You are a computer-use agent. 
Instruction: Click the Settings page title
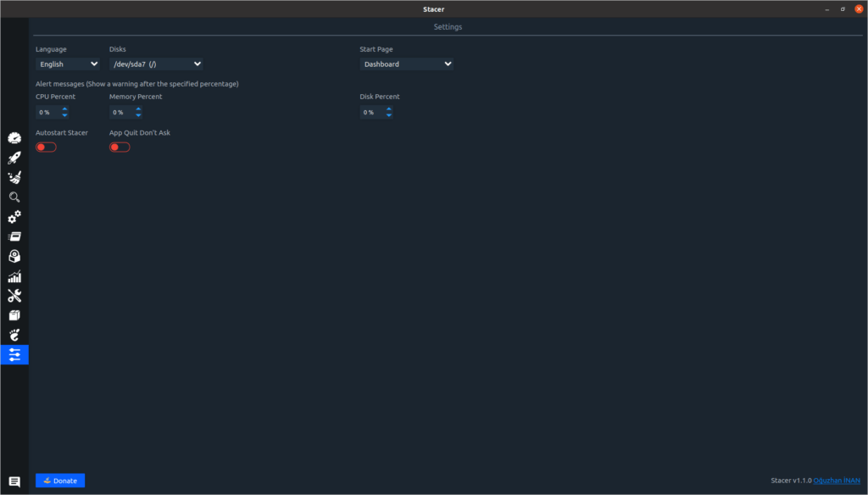click(x=448, y=26)
